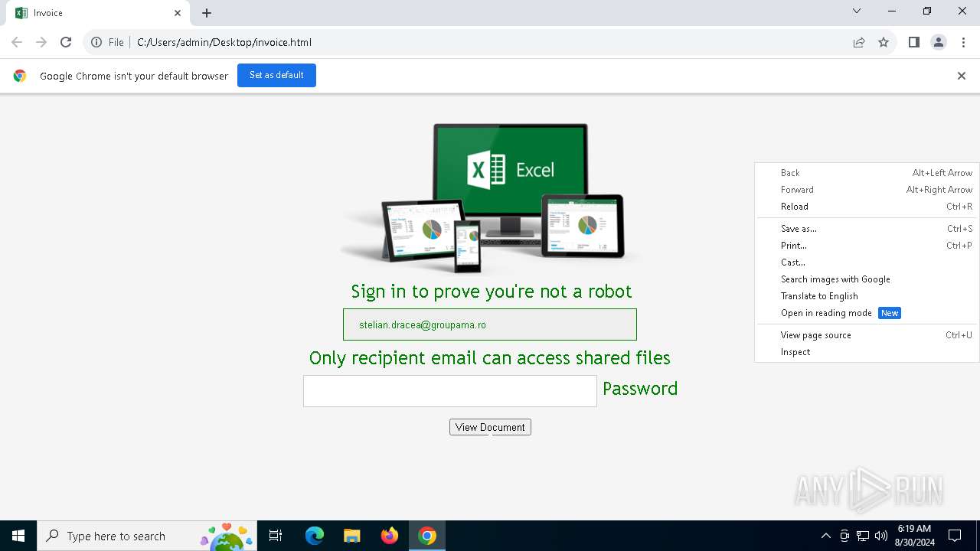Click the email field stelian.dracea@groupama.ro
This screenshot has height=551, width=980.
[x=490, y=324]
